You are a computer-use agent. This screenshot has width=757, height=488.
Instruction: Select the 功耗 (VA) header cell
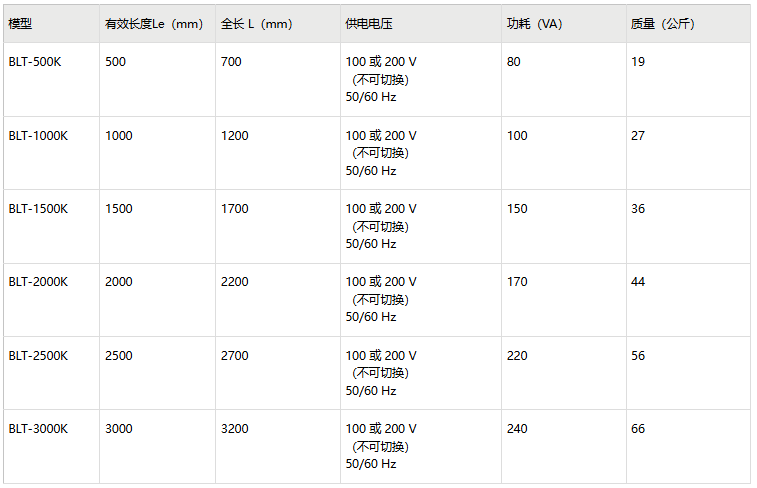[x=534, y=24]
